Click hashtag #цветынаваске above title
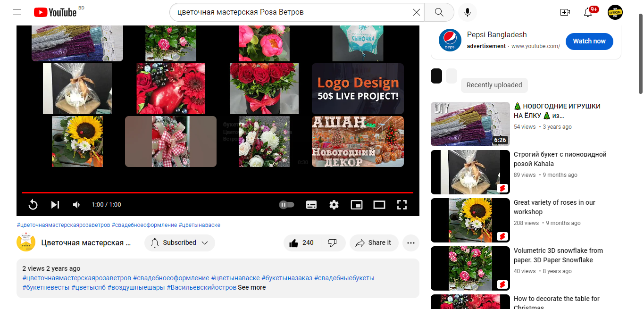644x309 pixels. click(x=199, y=225)
